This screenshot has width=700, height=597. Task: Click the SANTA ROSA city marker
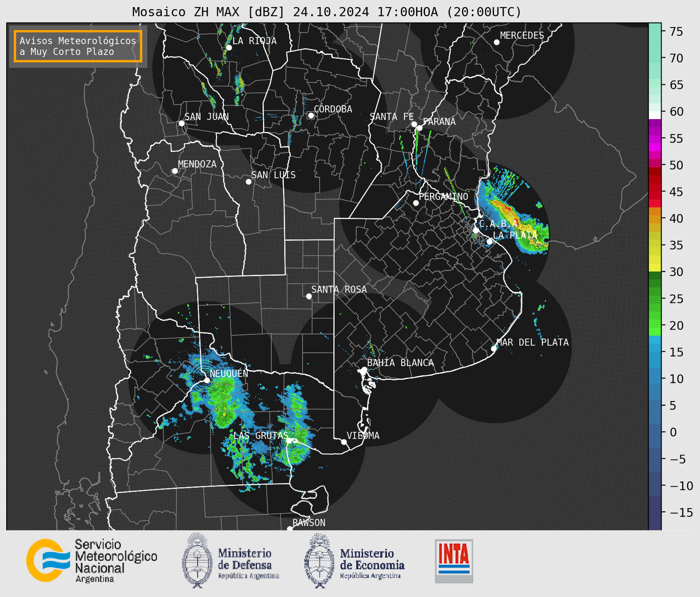(x=309, y=296)
